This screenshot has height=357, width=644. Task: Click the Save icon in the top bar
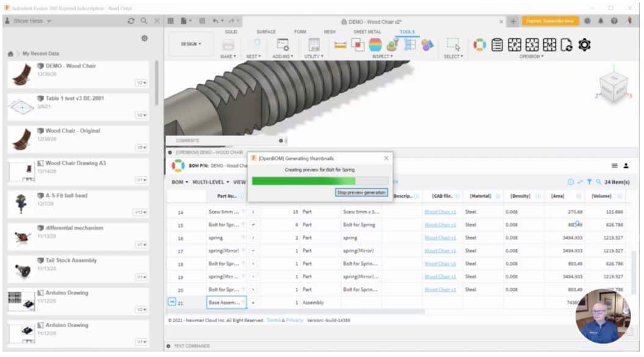pyautogui.click(x=202, y=21)
